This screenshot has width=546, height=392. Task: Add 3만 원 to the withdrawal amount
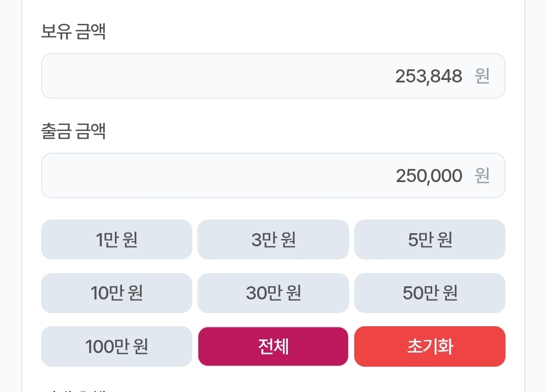click(x=273, y=239)
